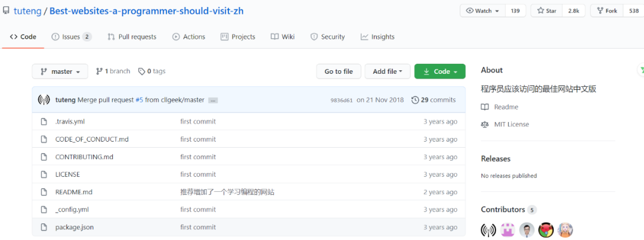Open the Watch notifications dropdown
This screenshot has height=240, width=644.
[x=482, y=11]
